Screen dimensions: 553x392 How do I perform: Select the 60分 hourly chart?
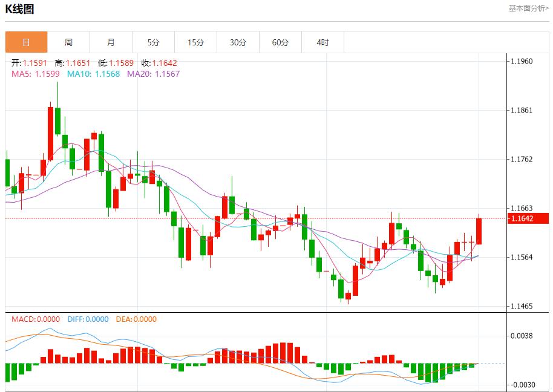point(281,42)
